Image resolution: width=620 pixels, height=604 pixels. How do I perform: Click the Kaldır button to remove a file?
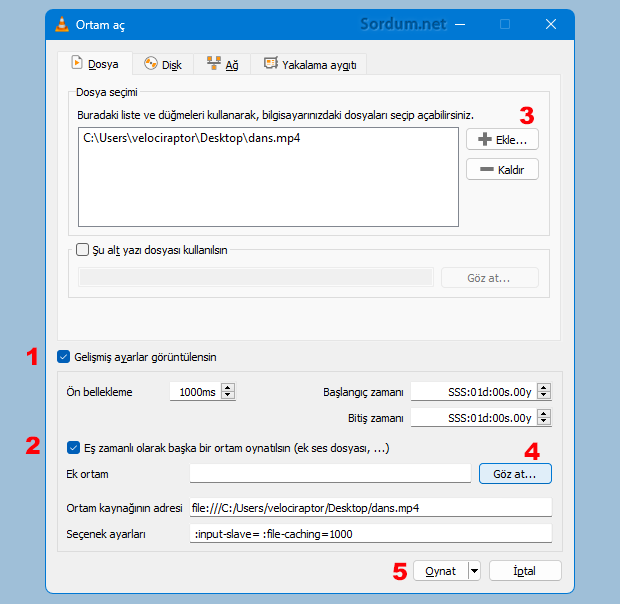coord(502,170)
